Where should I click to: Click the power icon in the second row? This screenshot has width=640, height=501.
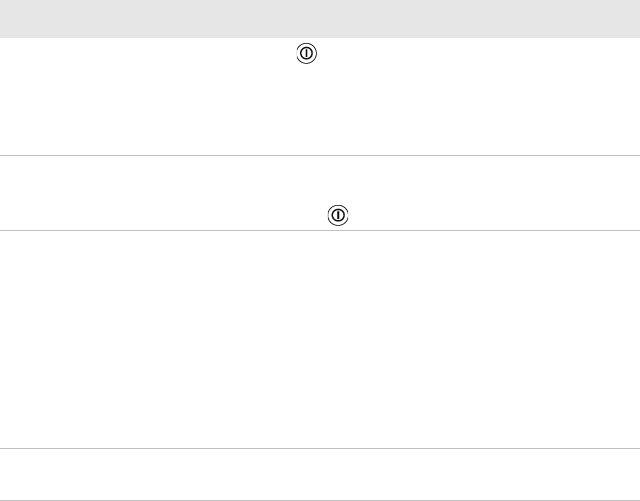click(x=339, y=215)
